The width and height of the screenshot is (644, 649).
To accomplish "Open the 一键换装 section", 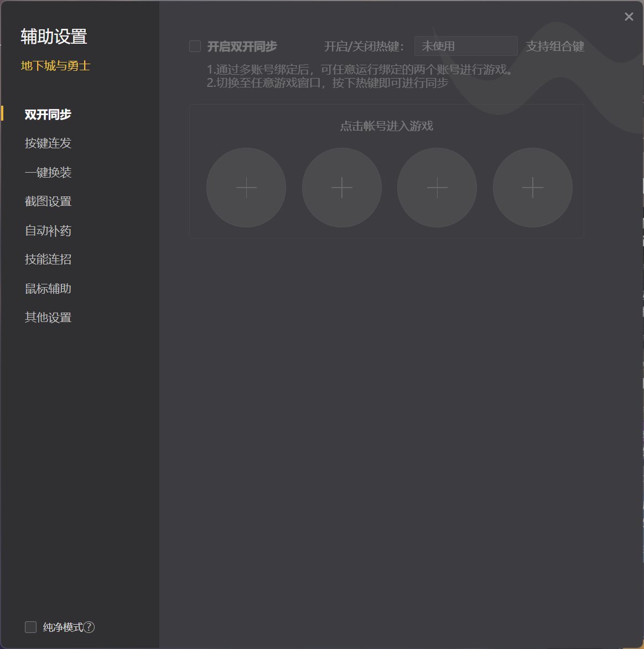I will click(x=48, y=172).
